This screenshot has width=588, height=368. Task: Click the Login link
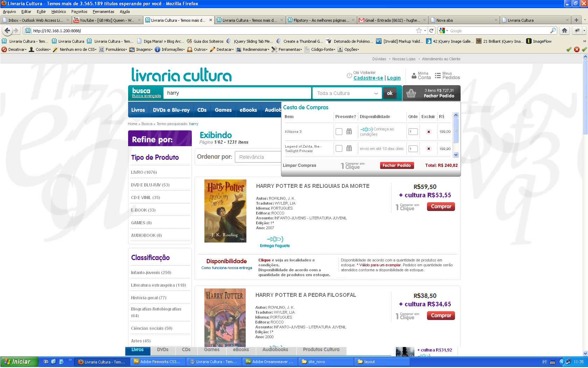click(x=394, y=78)
